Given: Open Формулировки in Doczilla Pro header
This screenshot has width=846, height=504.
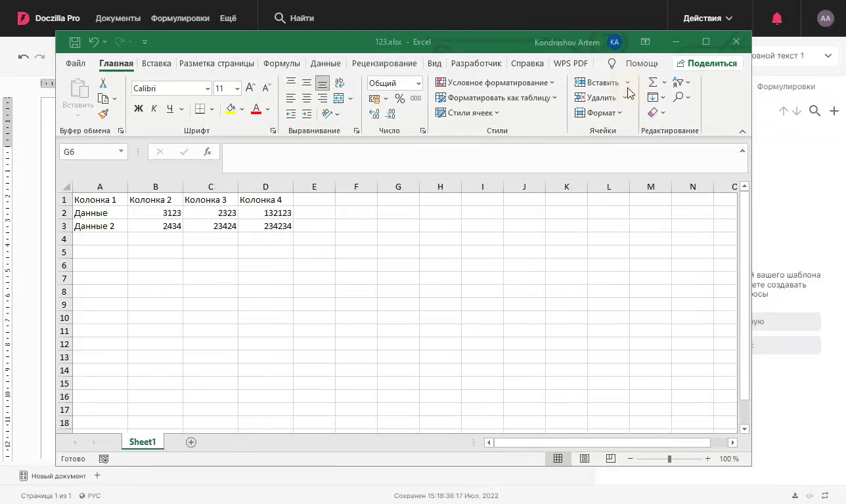Looking at the screenshot, I should pyautogui.click(x=180, y=18).
